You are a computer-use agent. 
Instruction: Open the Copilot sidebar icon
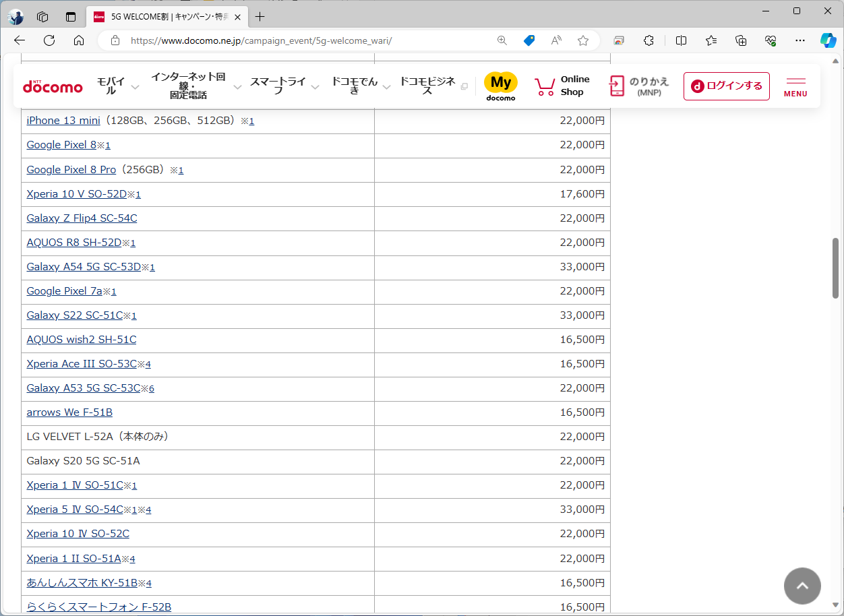[x=828, y=40]
